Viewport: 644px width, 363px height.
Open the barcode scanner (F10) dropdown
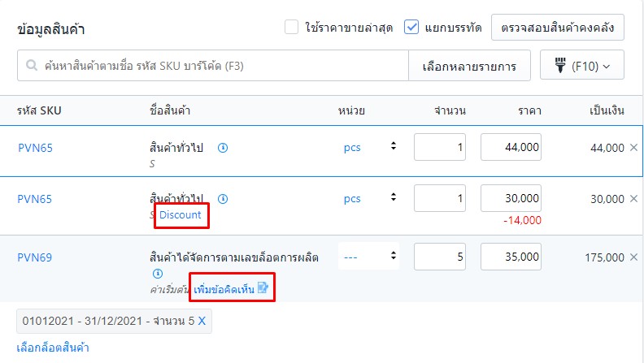582,65
